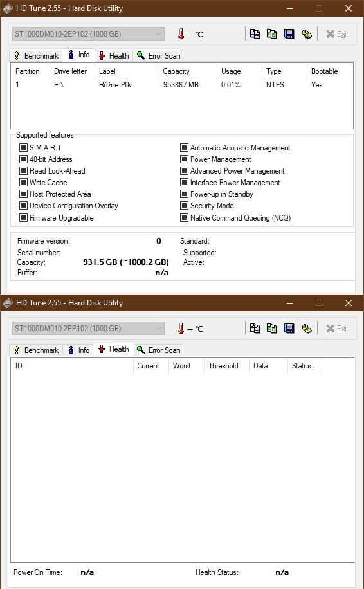Click the '953867 MB' capacity cell

click(181, 85)
